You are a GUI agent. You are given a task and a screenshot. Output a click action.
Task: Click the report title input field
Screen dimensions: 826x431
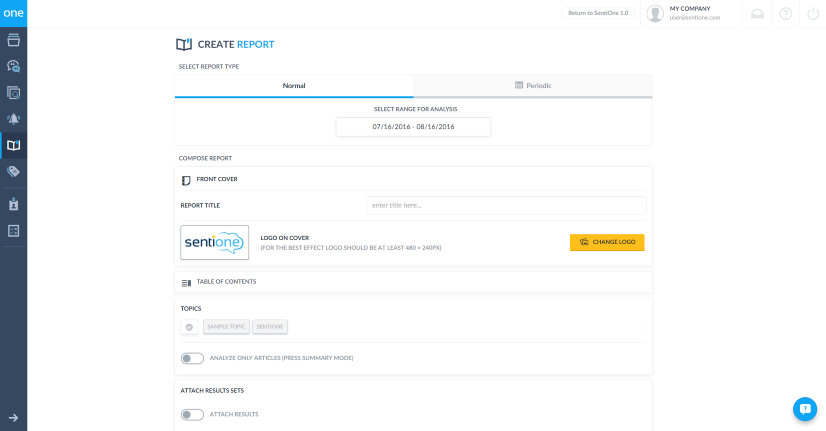[506, 205]
